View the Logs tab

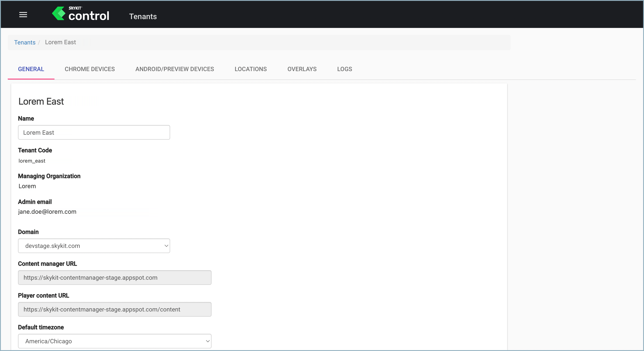pos(345,69)
